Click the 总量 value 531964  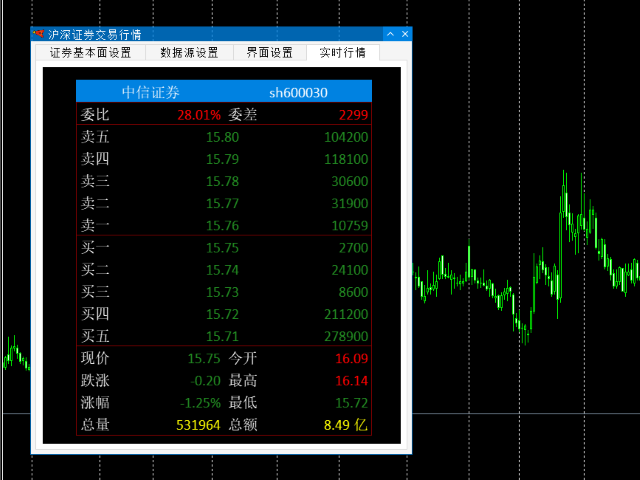click(198, 425)
